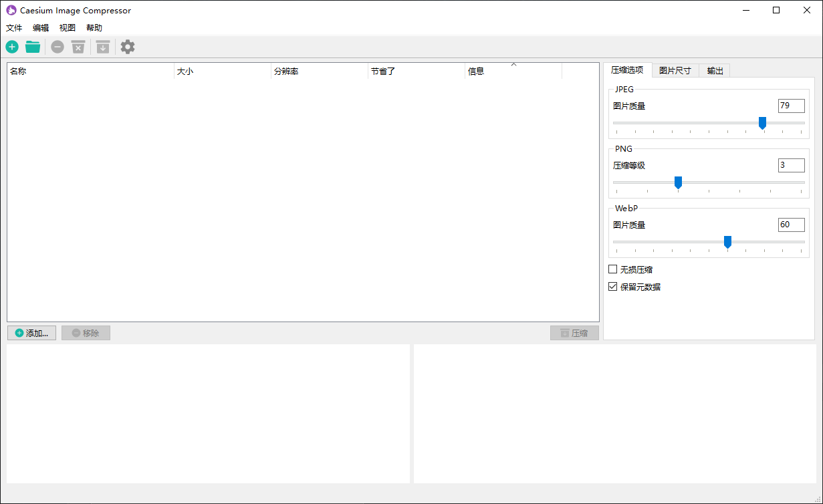This screenshot has height=504, width=823.
Task: Click the Caesium app logo in title bar
Action: click(11, 10)
